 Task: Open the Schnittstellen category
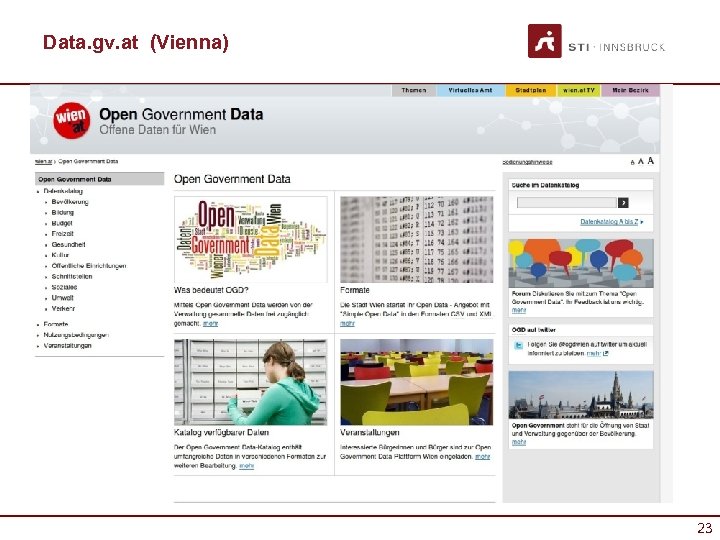pos(72,276)
